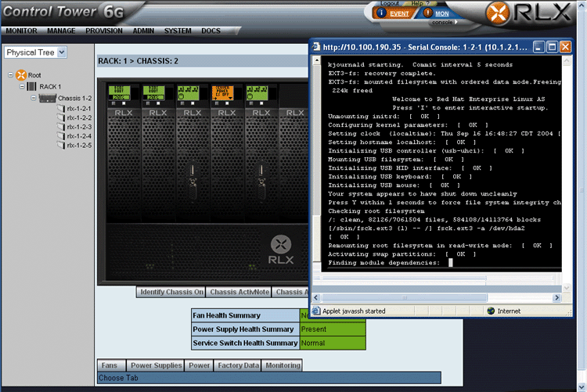587x392 pixels.
Task: Open the PROVISION menu
Action: [103, 31]
